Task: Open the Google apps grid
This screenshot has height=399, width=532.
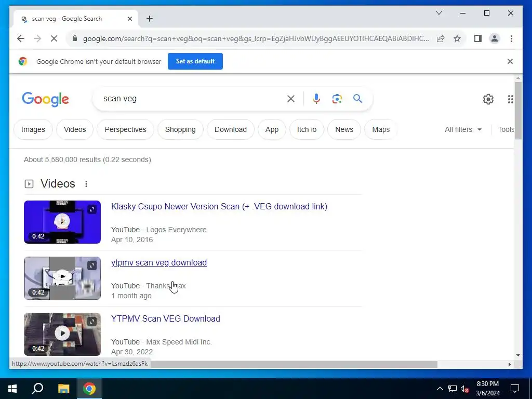Action: pyautogui.click(x=510, y=99)
